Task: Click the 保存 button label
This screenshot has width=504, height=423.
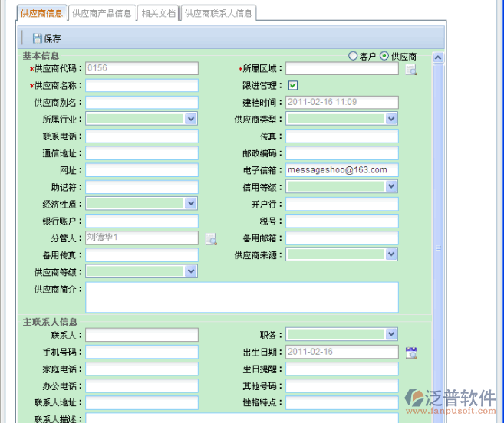Action: (52, 38)
